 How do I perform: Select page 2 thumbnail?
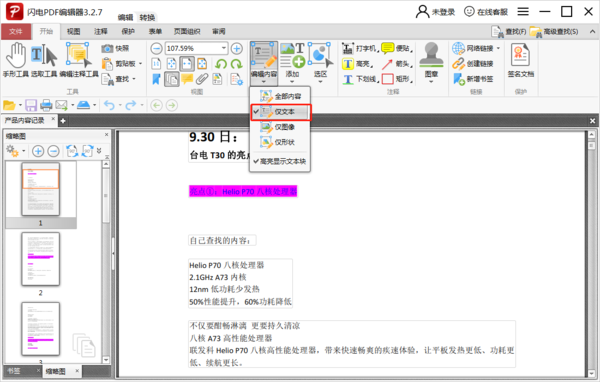(41, 259)
